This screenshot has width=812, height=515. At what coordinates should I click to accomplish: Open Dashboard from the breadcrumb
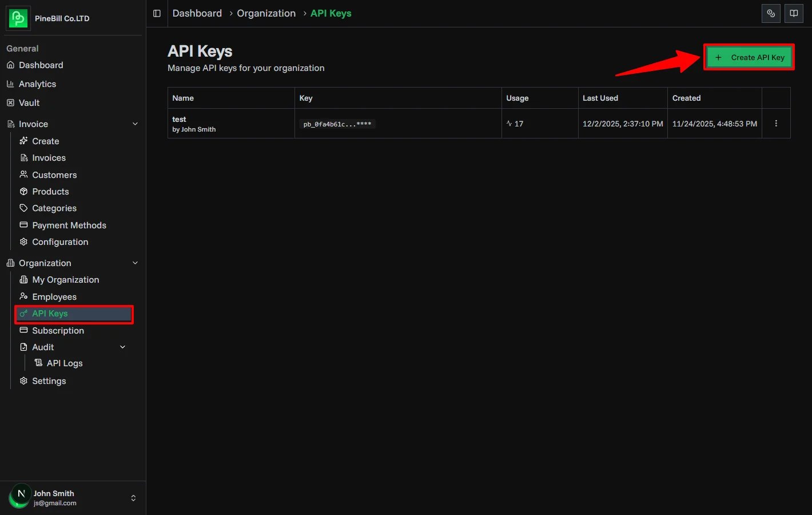(x=197, y=13)
